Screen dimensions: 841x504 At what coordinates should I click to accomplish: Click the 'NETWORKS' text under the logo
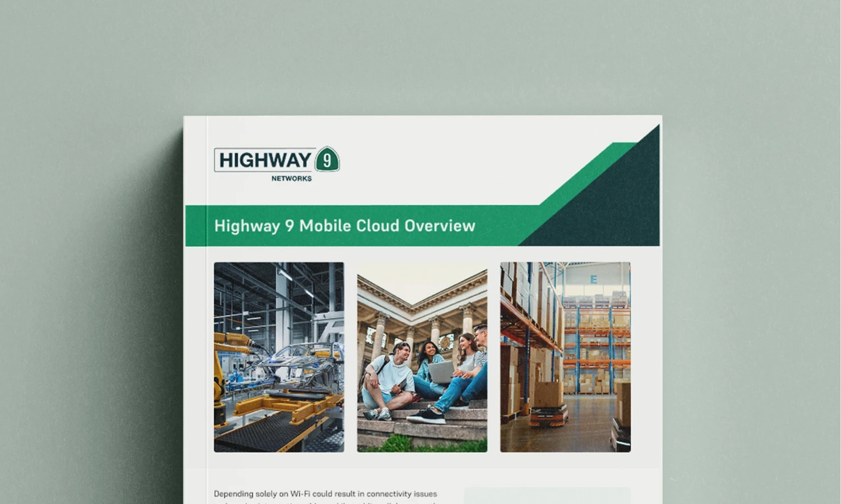291,178
